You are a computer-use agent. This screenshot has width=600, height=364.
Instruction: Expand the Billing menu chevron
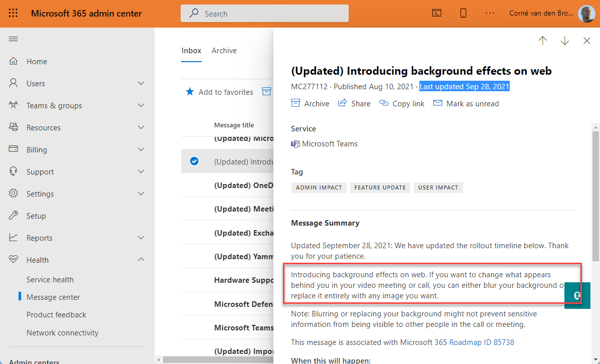click(141, 149)
